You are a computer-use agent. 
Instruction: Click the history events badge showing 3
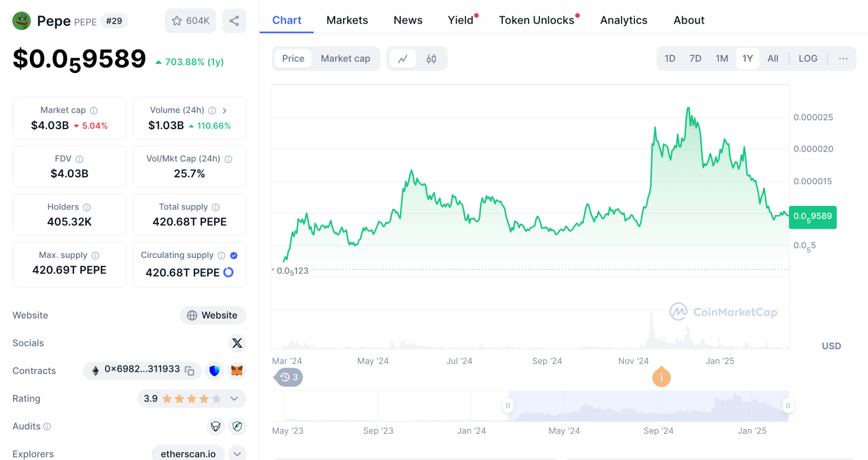pyautogui.click(x=289, y=377)
